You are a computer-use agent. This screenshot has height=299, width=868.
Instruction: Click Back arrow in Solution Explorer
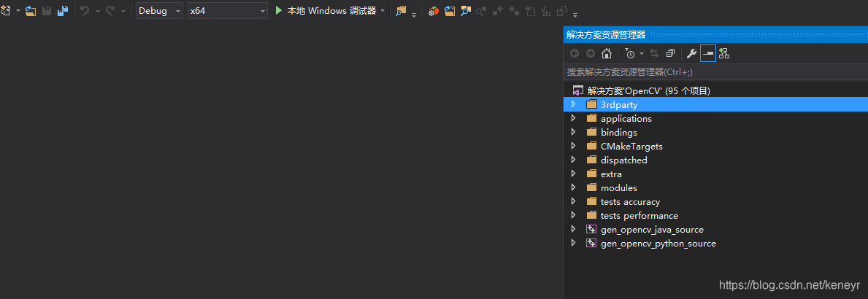[x=575, y=54]
